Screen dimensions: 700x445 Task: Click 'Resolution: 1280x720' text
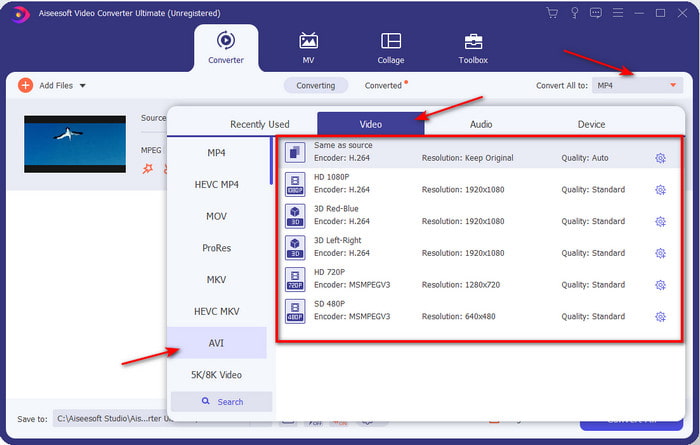(461, 285)
